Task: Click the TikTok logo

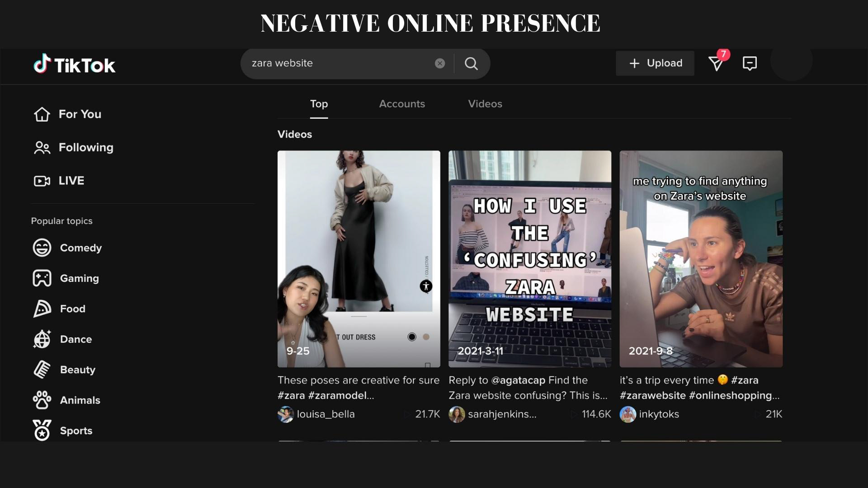Action: click(75, 65)
